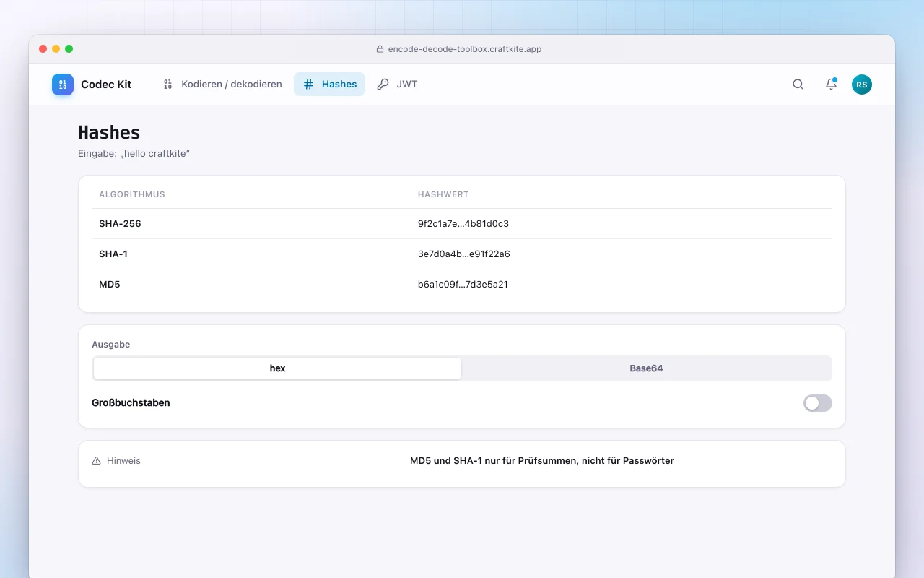Click the MD5 und SHA-1 warning text
924x578 pixels.
tap(542, 461)
